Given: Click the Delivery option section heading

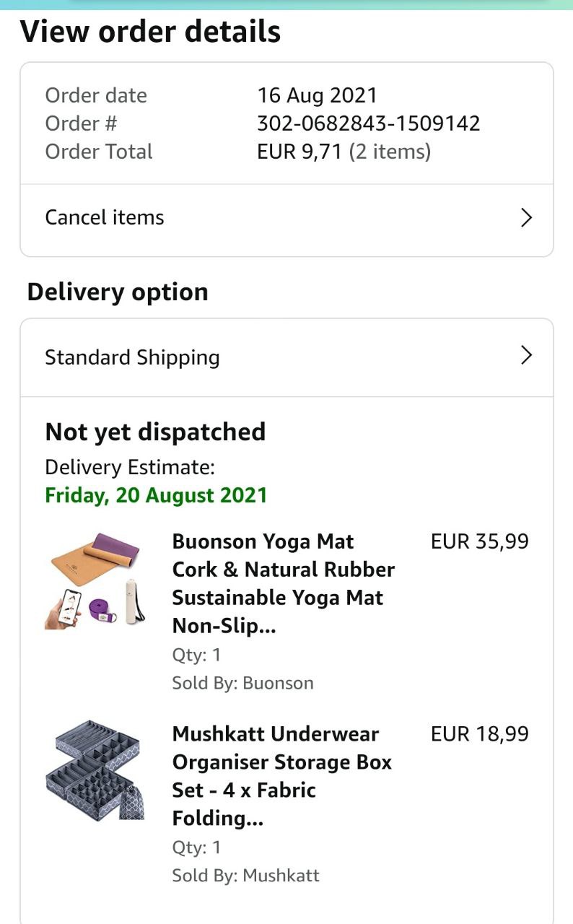Looking at the screenshot, I should [118, 292].
